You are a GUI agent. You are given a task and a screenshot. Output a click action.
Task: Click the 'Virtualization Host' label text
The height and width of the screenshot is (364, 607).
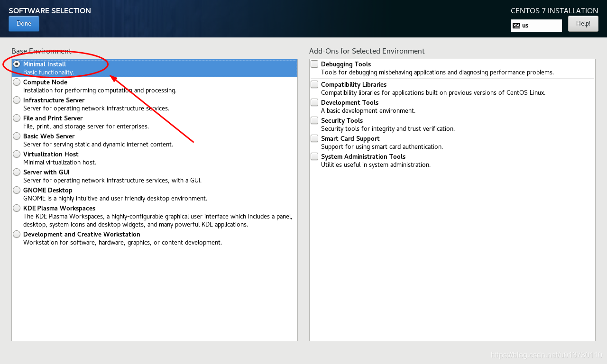click(x=51, y=154)
